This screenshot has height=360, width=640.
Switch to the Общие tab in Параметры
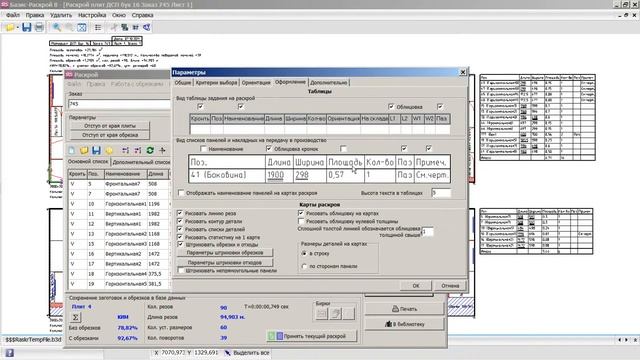click(x=183, y=83)
